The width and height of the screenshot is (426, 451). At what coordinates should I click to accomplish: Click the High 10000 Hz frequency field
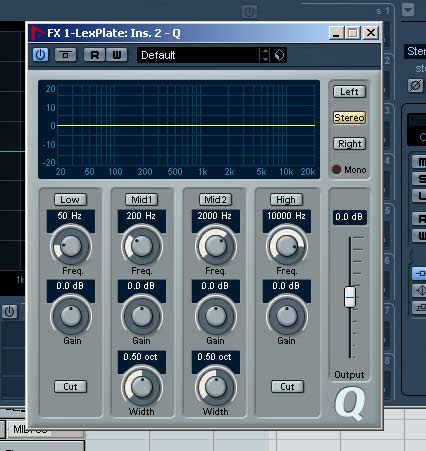coord(287,216)
